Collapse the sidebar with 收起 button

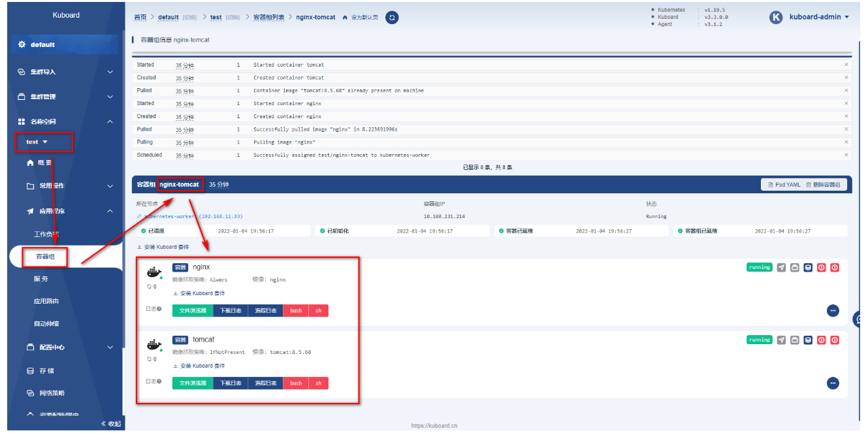(x=111, y=423)
